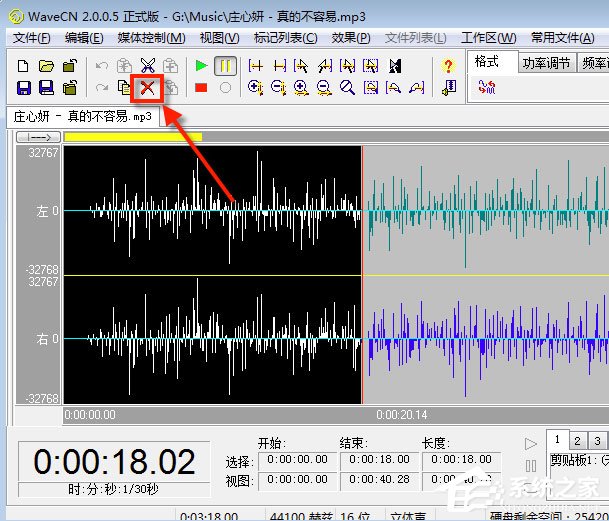Image resolution: width=609 pixels, height=521 pixels.
Task: Open the 文件(F) menu
Action: coord(32,38)
